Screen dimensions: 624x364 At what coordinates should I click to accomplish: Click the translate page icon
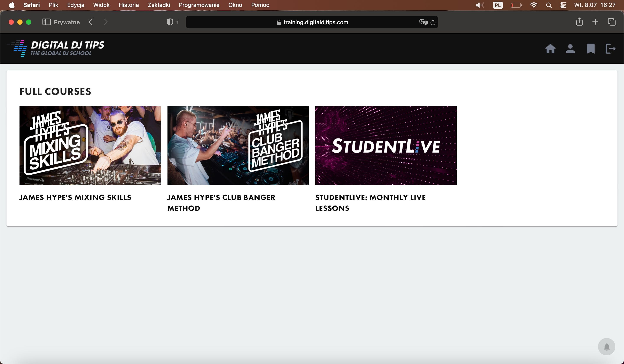(423, 22)
